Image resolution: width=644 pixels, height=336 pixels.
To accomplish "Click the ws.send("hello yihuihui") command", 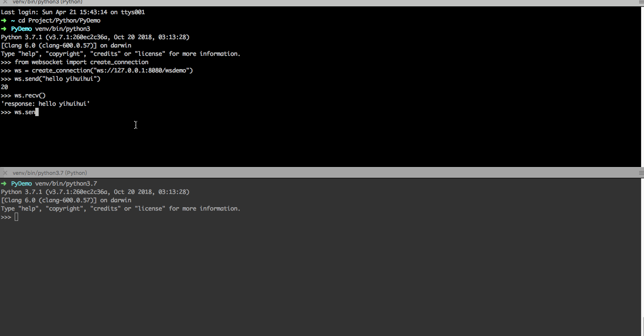I will pyautogui.click(x=57, y=79).
